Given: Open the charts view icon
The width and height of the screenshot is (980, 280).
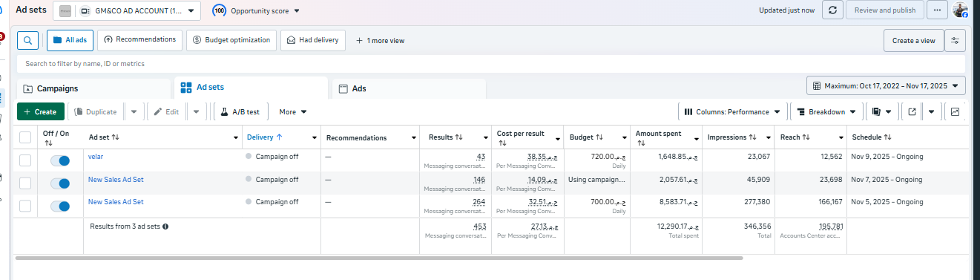Looking at the screenshot, I should point(955,112).
